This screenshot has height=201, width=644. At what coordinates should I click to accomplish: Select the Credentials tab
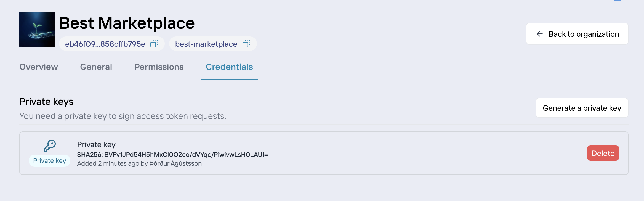point(229,67)
